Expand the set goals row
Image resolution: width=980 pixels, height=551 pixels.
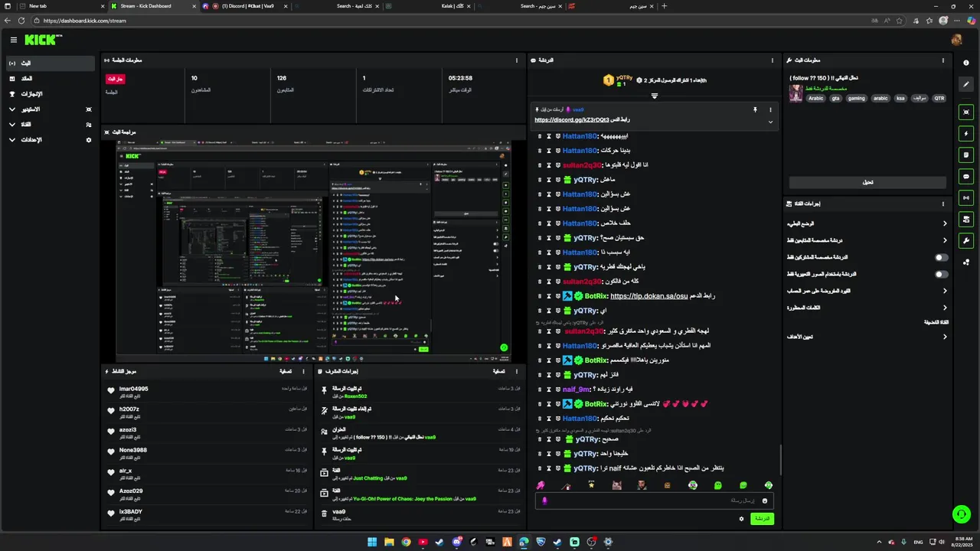click(x=867, y=337)
